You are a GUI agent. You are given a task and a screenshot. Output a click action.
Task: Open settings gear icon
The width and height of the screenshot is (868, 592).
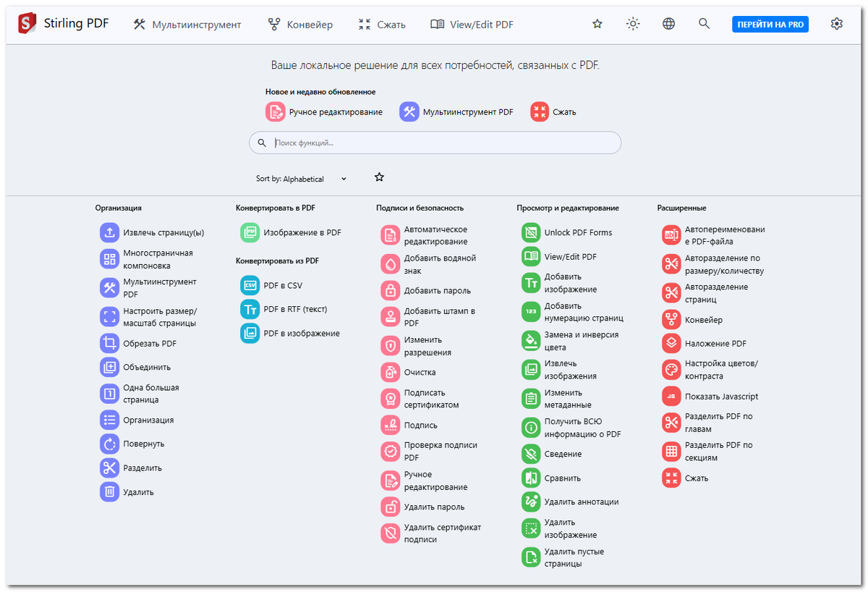point(837,24)
